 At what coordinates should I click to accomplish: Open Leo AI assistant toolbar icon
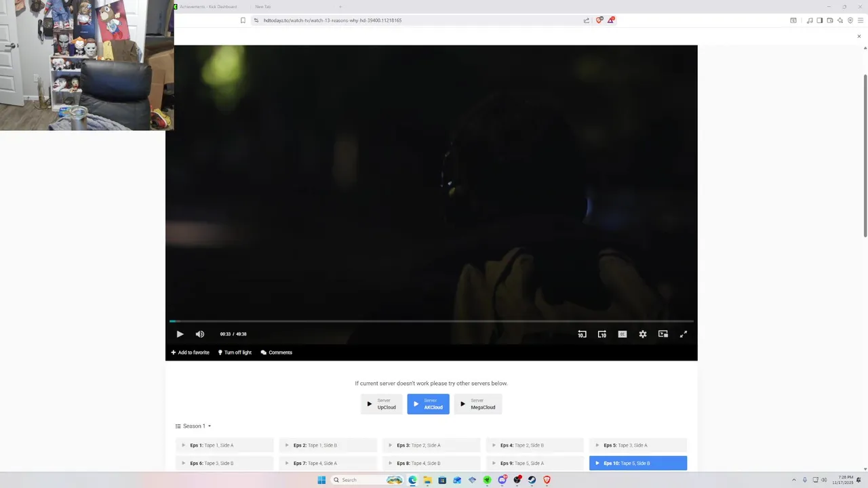pyautogui.click(x=840, y=20)
